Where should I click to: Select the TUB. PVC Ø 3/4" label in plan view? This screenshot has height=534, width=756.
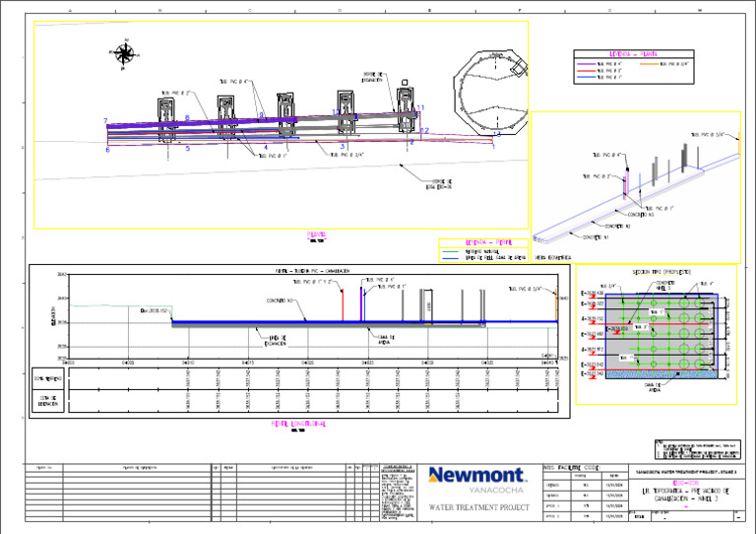[x=346, y=155]
